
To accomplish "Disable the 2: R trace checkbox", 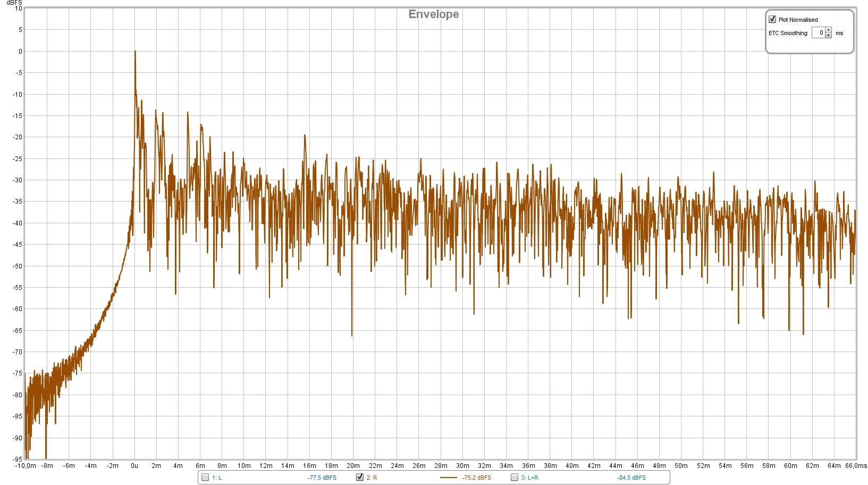I will [x=360, y=477].
